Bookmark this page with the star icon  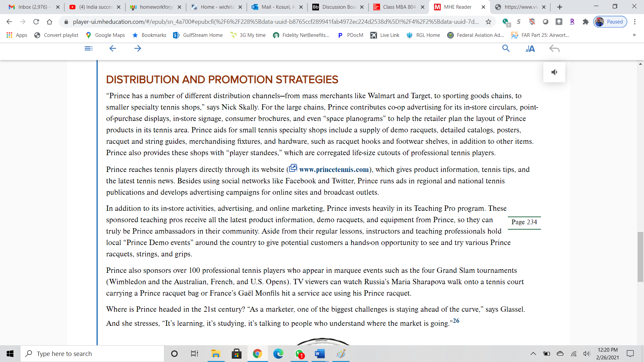pyautogui.click(x=488, y=22)
